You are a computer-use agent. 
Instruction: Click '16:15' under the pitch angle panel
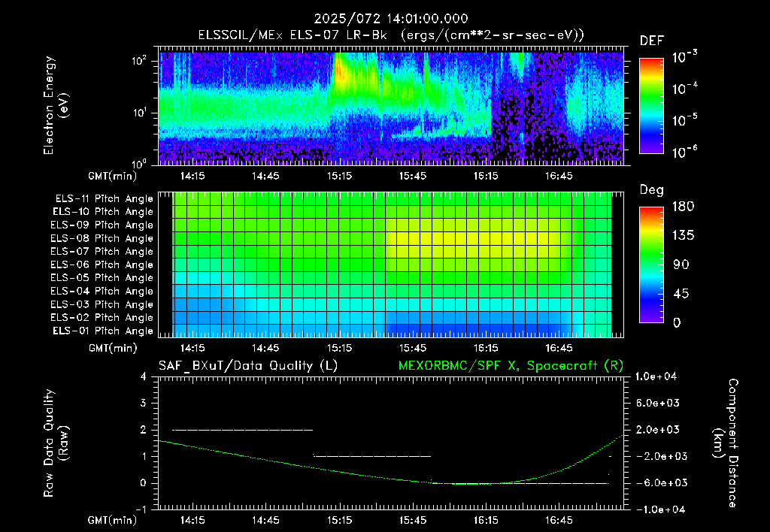point(486,348)
